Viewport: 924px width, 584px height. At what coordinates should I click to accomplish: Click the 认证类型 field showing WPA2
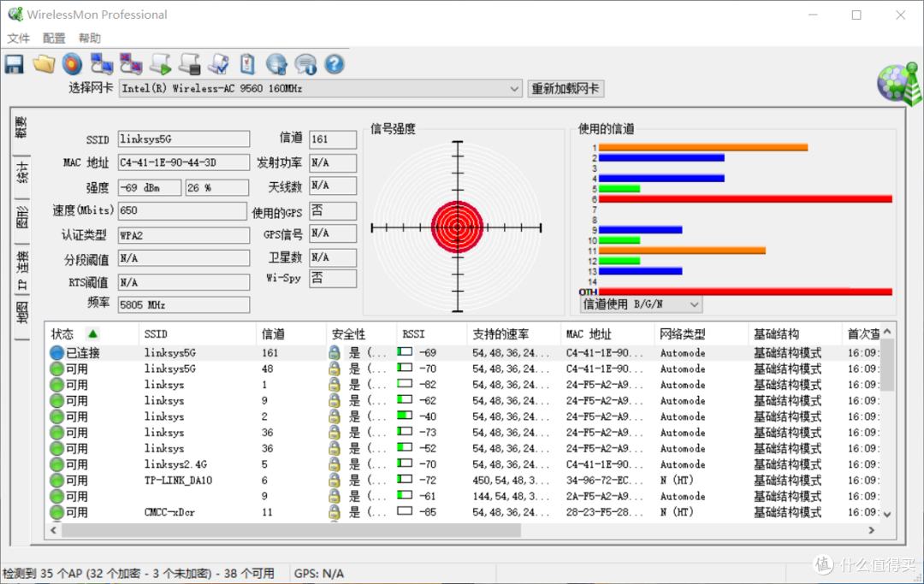click(184, 235)
